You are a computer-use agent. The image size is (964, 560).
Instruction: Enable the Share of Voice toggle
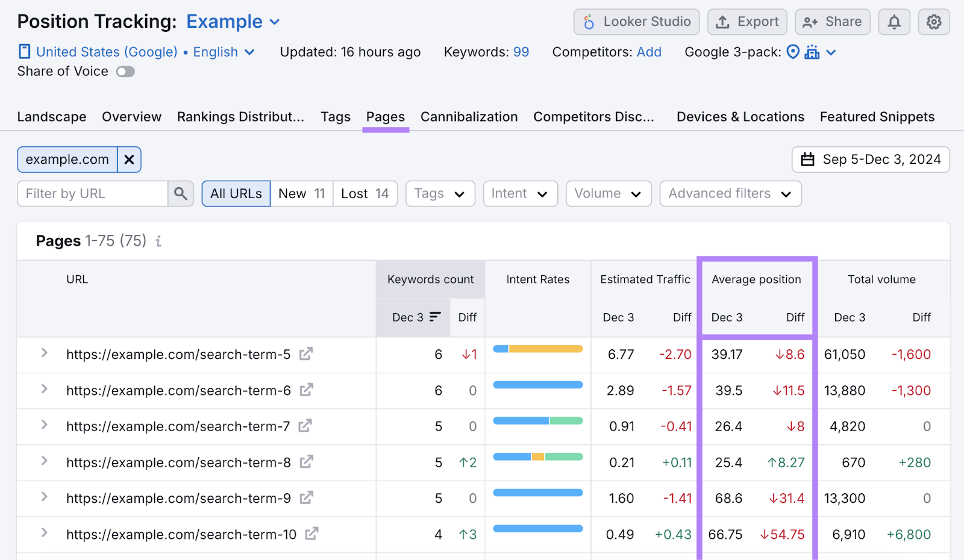coord(125,71)
